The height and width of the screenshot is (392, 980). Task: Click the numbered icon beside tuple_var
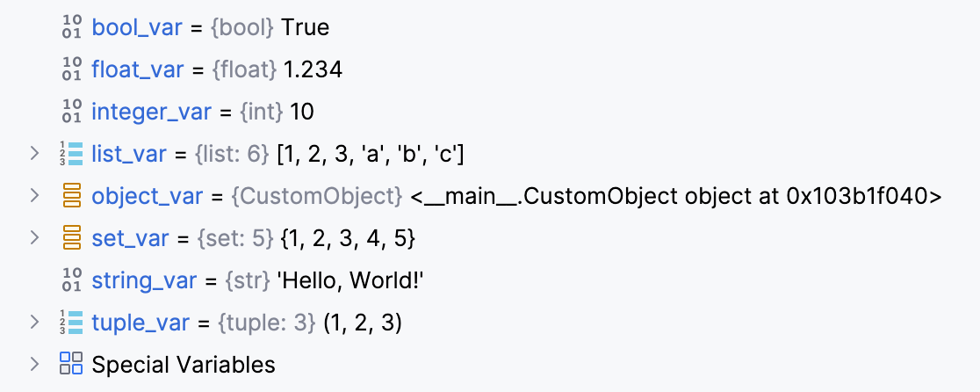[71, 323]
